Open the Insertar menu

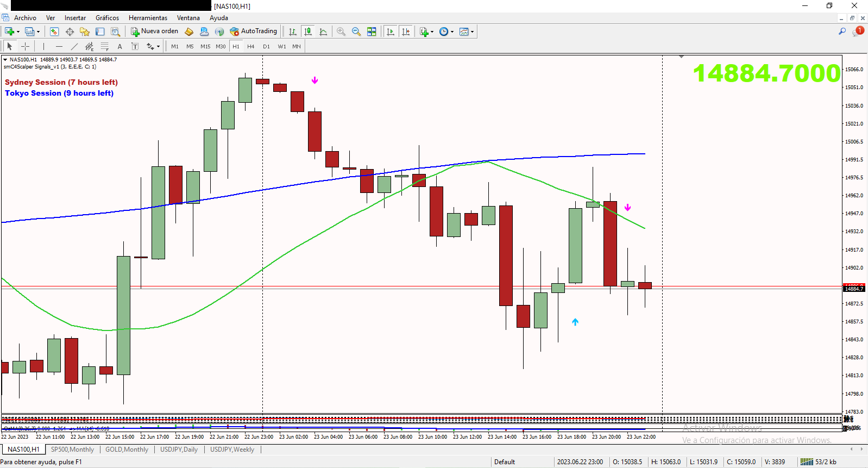[x=75, y=18]
